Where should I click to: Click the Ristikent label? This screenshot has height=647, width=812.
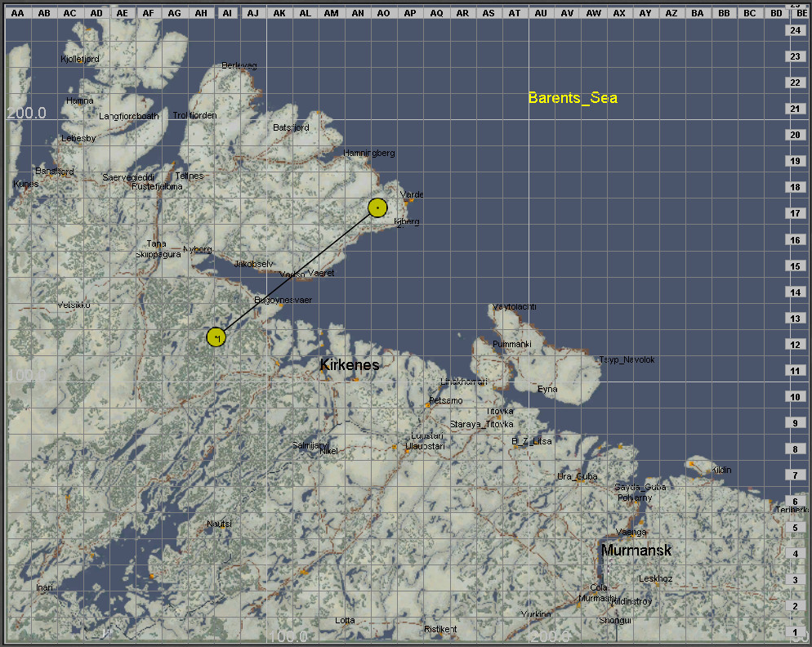pyautogui.click(x=440, y=629)
